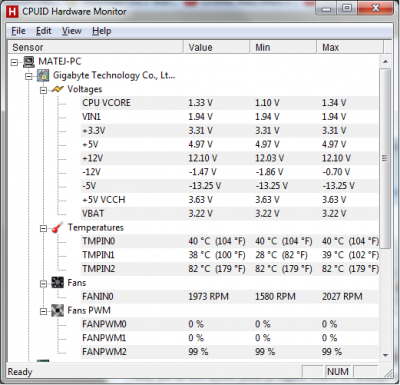This screenshot has height=385, width=400.
Task: Select the +3.3V sensor row
Action: [x=229, y=131]
